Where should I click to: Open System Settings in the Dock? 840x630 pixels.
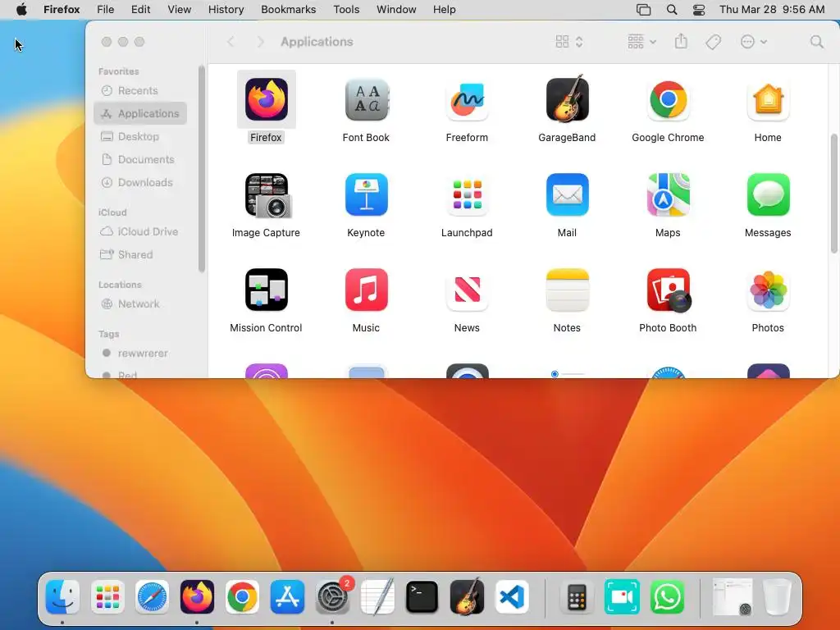pyautogui.click(x=332, y=596)
